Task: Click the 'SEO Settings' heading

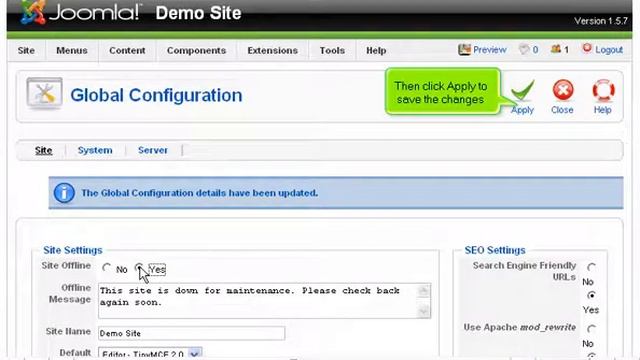Action: pyautogui.click(x=495, y=250)
